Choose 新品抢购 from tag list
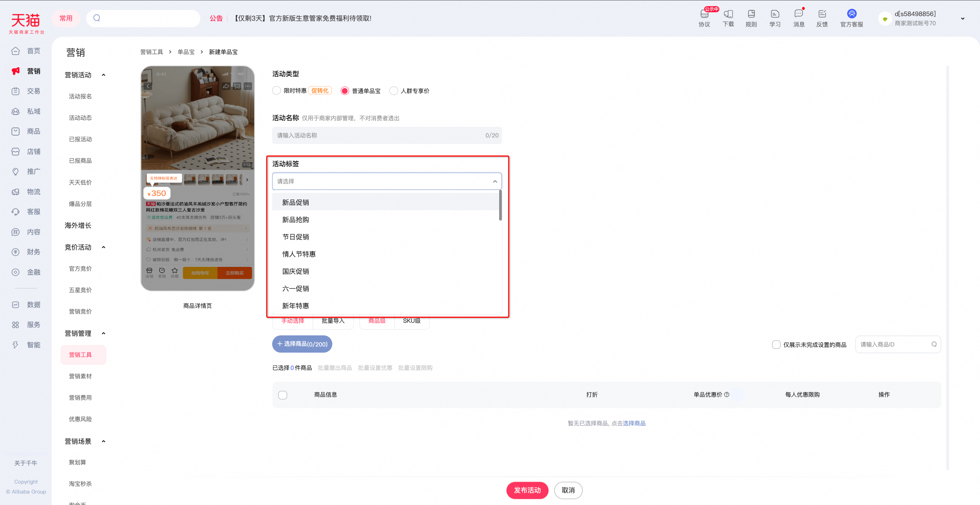The width and height of the screenshot is (980, 505). point(386,219)
